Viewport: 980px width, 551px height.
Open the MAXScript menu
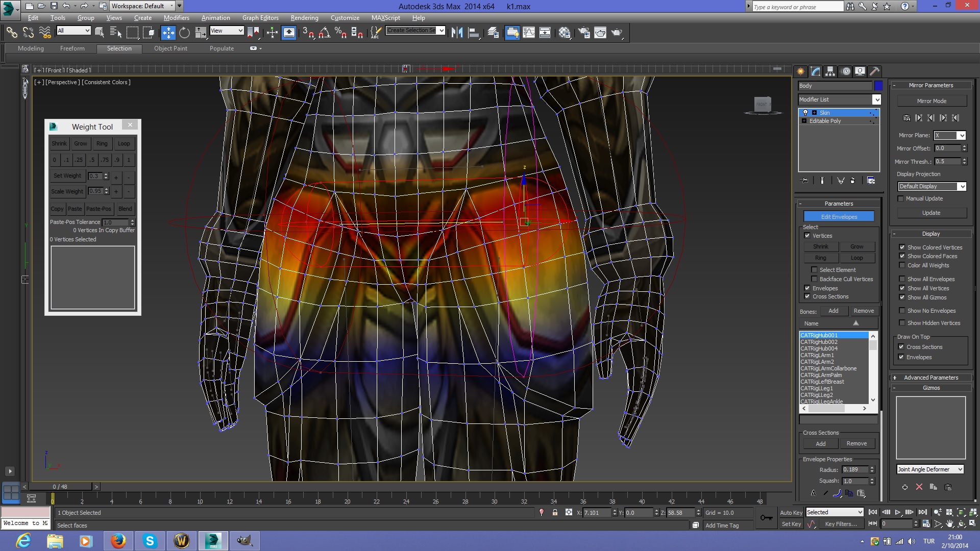(385, 18)
